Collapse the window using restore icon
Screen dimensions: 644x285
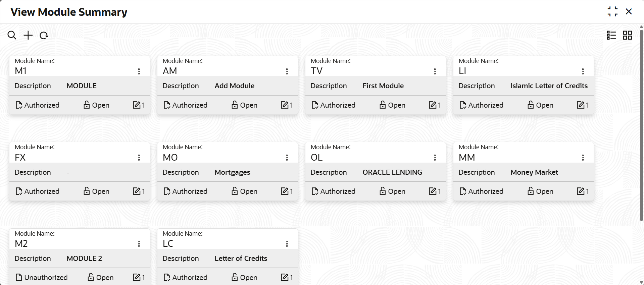click(612, 11)
